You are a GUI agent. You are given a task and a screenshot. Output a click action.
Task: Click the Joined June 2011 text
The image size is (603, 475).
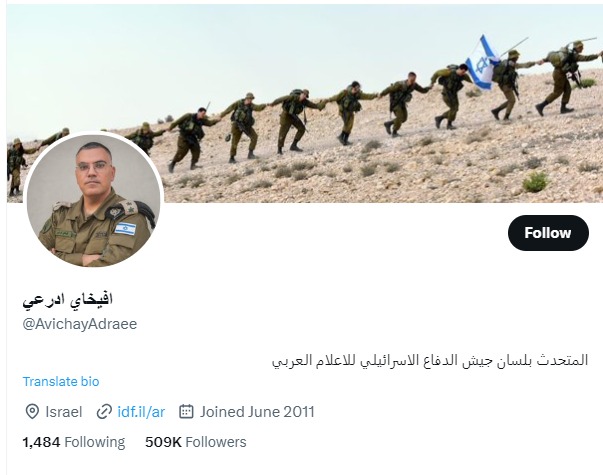[257, 412]
